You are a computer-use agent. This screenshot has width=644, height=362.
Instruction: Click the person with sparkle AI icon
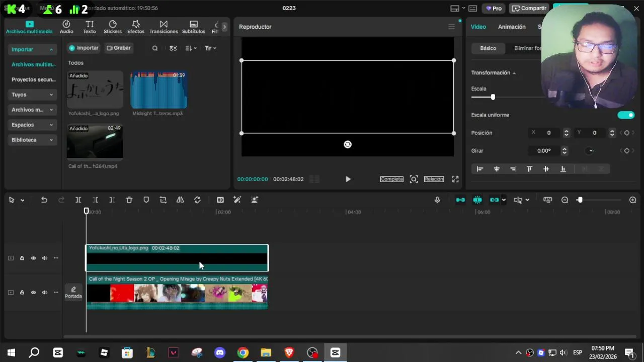click(x=255, y=200)
